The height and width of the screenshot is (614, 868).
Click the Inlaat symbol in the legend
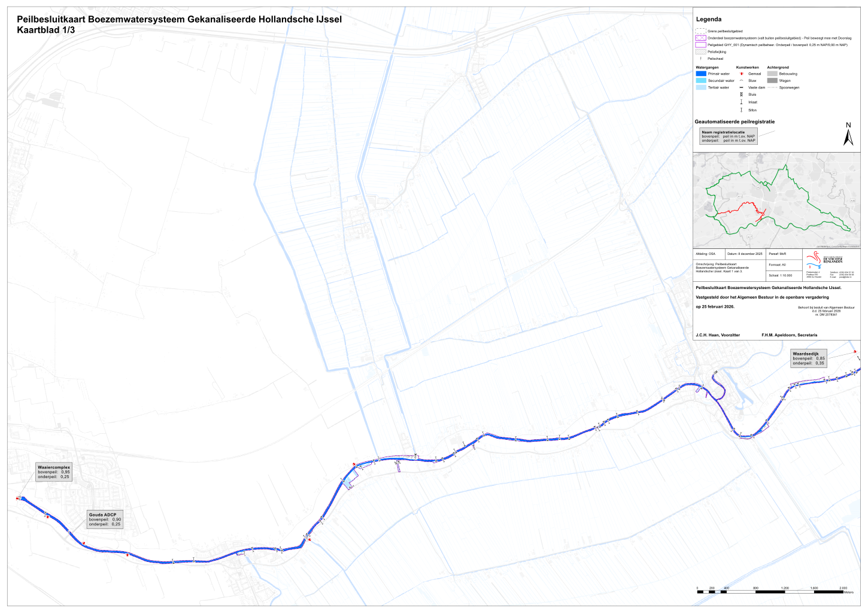tap(741, 102)
